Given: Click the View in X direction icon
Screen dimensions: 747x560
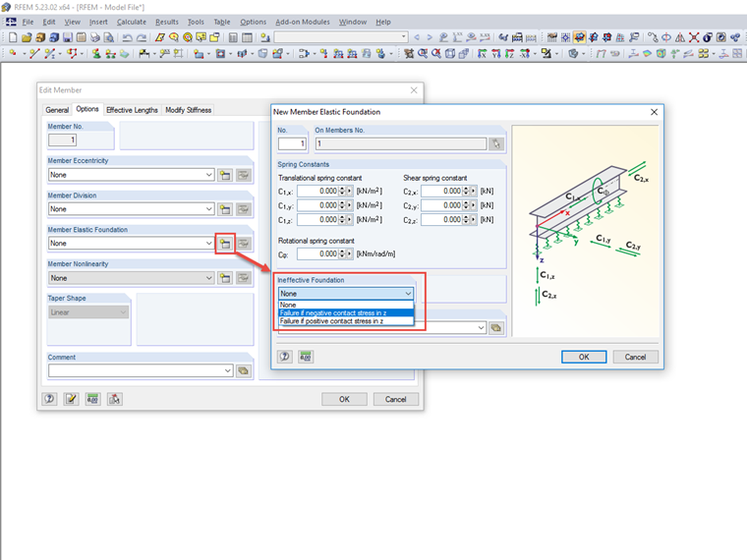Looking at the screenshot, I should (x=483, y=53).
